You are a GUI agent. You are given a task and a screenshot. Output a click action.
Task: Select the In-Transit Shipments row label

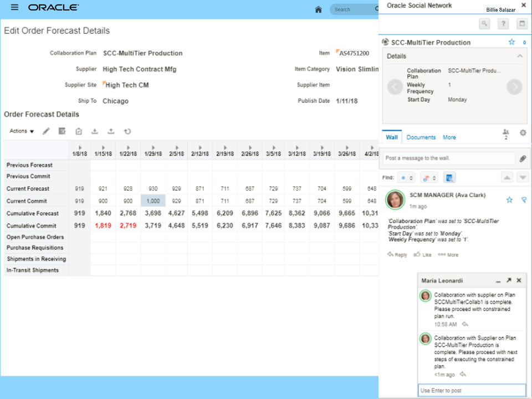click(x=33, y=270)
